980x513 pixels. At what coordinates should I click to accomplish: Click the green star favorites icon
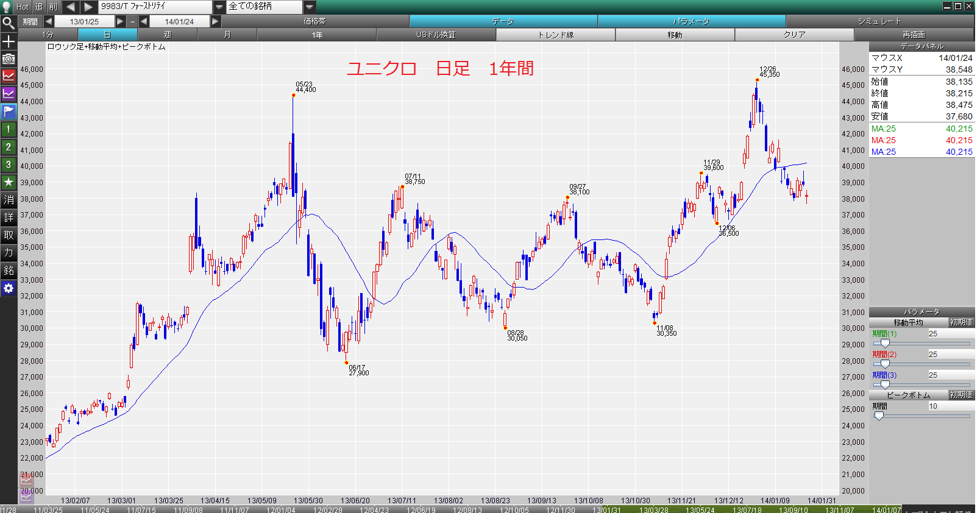coord(9,182)
